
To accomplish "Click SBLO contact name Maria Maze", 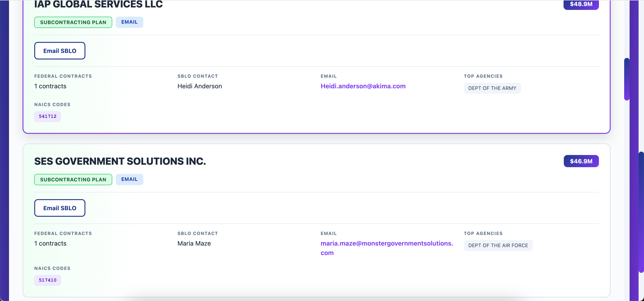I will click(194, 243).
